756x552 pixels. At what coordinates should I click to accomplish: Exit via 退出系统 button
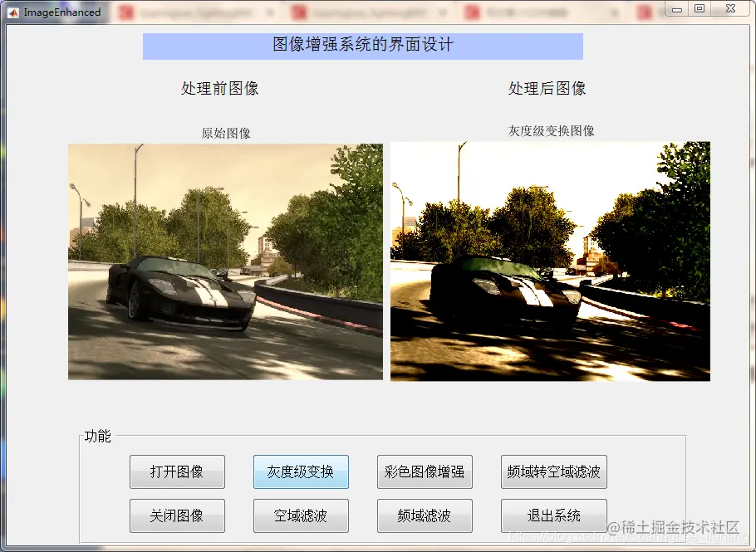pyautogui.click(x=553, y=515)
